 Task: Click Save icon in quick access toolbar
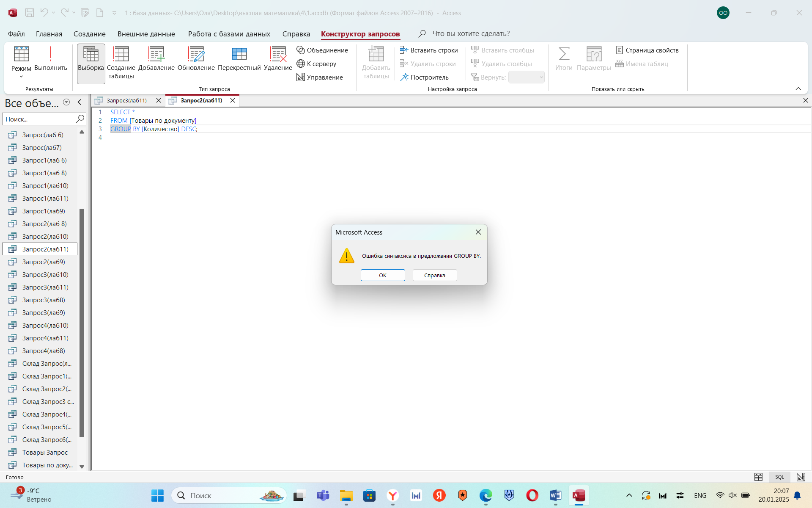point(30,13)
